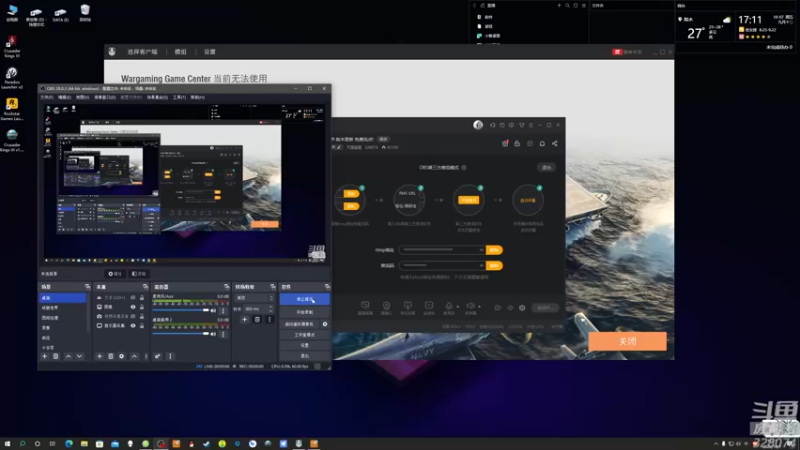Open File Explorer from the taskbar
Screen dimensions: 800x450
click(84, 444)
